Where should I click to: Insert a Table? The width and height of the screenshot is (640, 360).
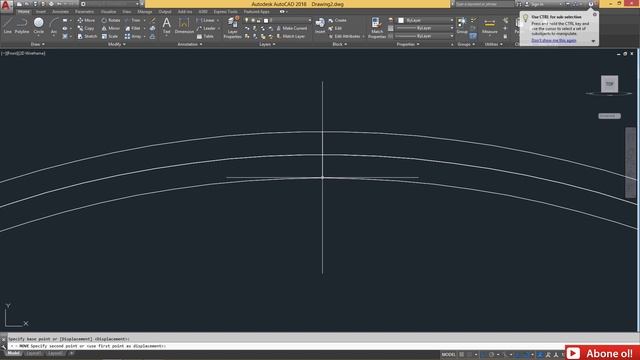point(205,36)
